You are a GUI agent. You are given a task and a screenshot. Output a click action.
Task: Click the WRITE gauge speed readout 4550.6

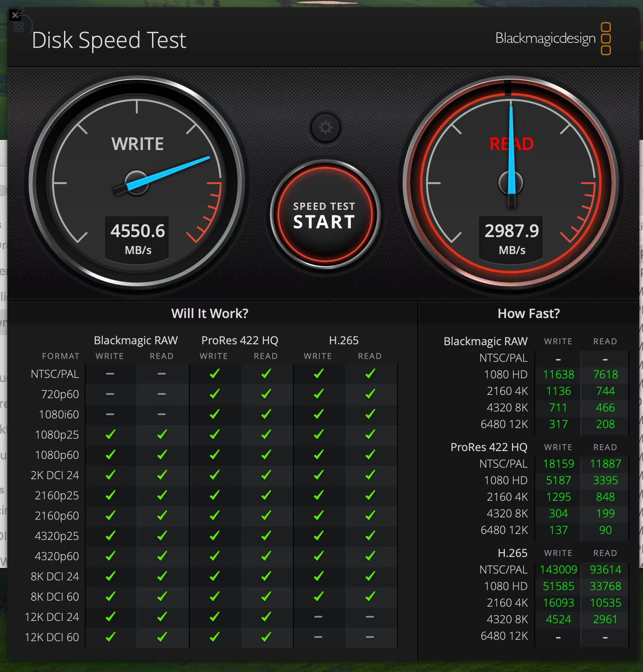click(137, 231)
